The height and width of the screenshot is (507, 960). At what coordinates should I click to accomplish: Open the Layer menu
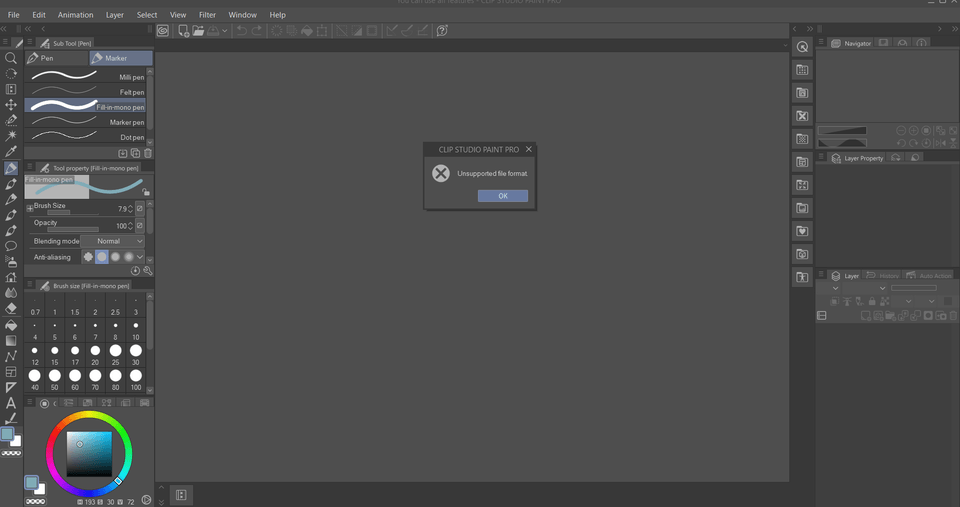114,15
